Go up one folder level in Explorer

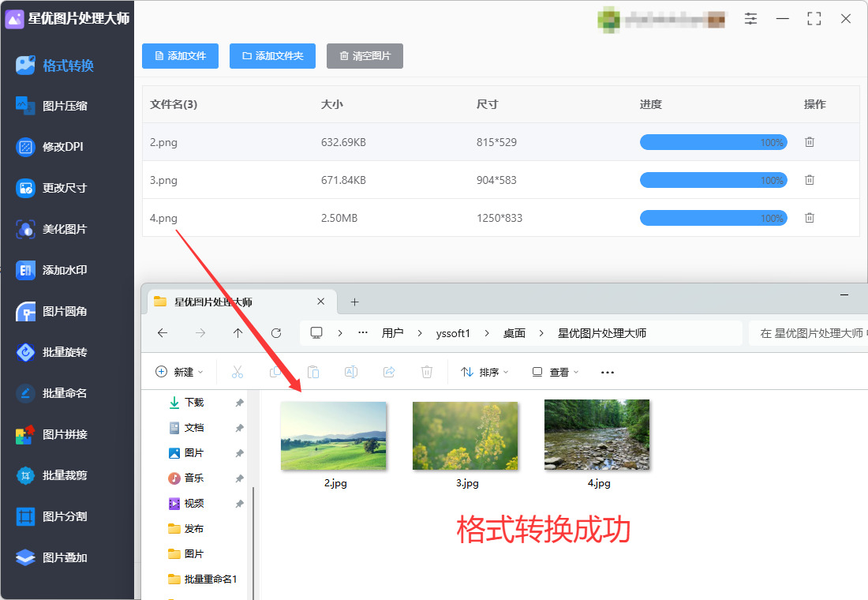coord(238,333)
